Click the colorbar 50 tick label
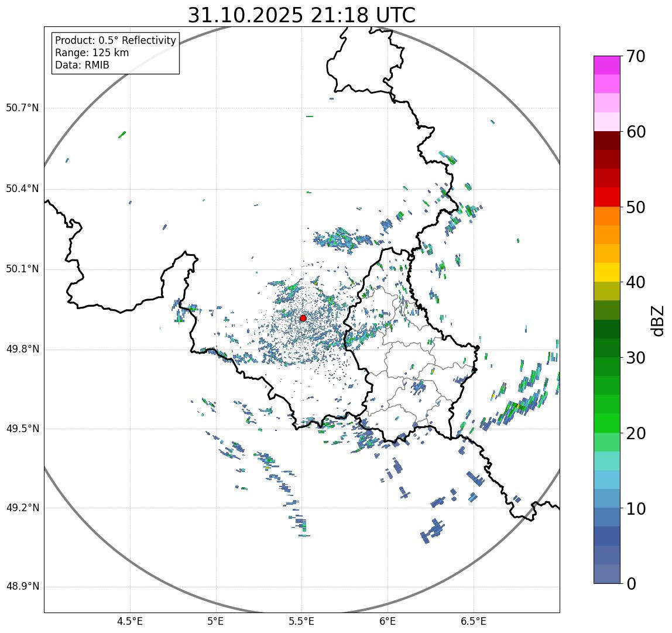The height and width of the screenshot is (633, 672). point(636,207)
